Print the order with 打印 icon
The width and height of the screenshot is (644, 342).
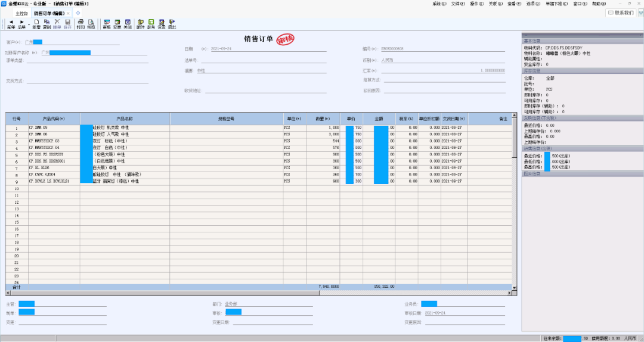80,24
